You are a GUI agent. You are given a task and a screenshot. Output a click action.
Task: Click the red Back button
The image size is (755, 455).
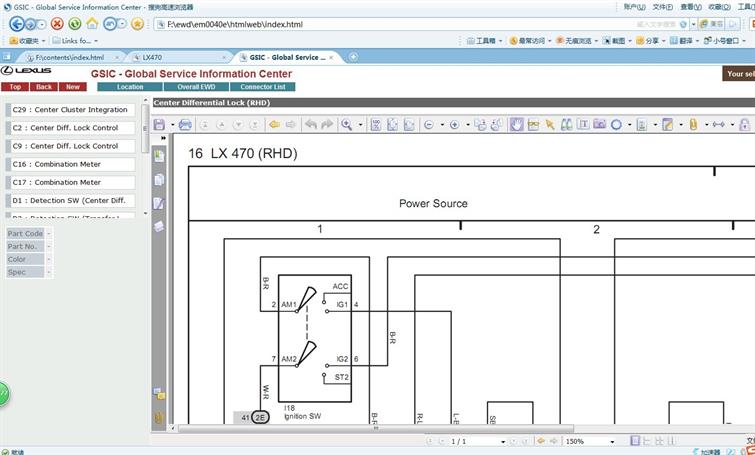(44, 87)
